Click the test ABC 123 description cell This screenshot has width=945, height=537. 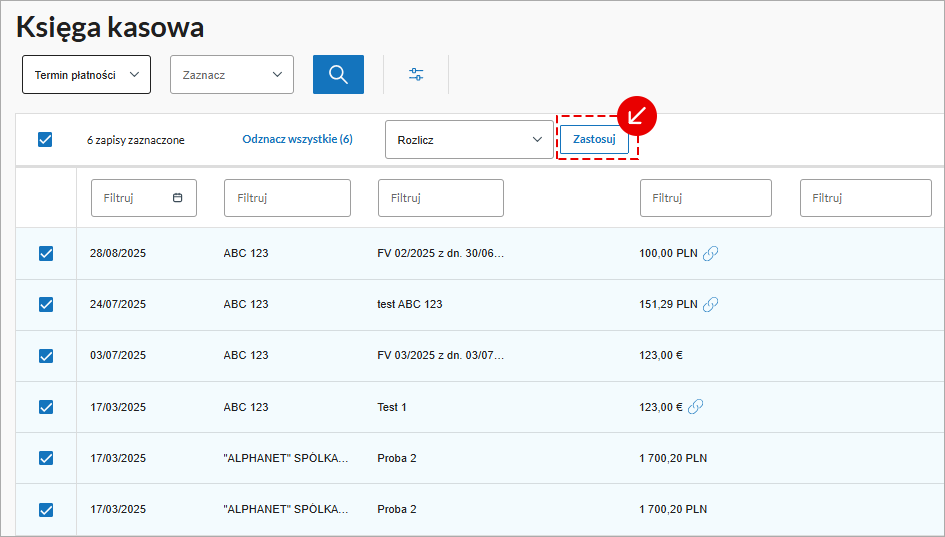coord(410,304)
